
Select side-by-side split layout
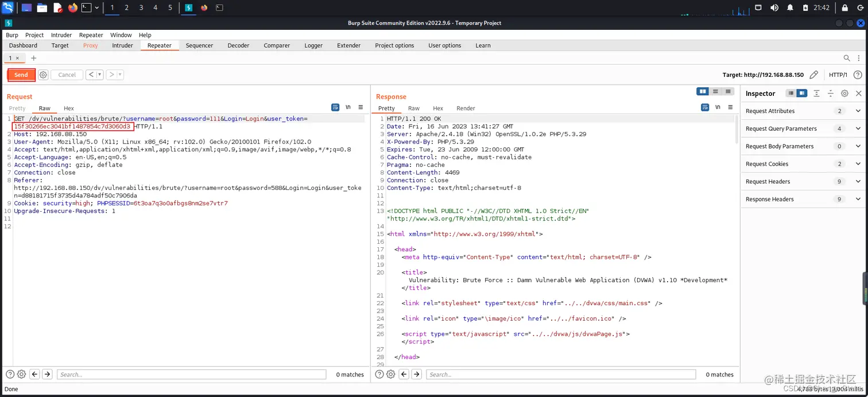point(702,91)
